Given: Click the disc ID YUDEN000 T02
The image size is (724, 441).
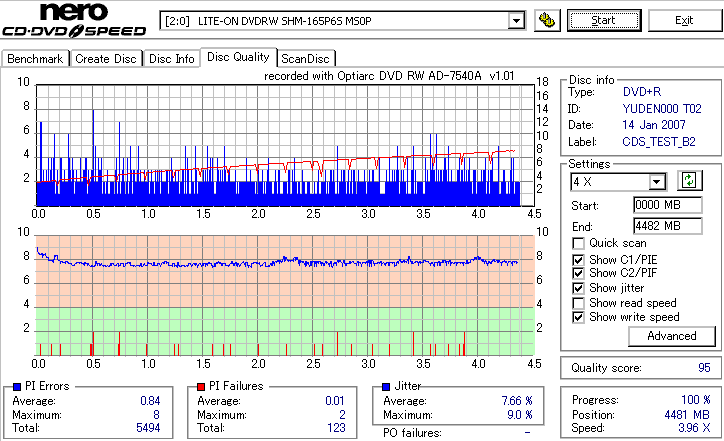Looking at the screenshot, I should click(x=662, y=109).
